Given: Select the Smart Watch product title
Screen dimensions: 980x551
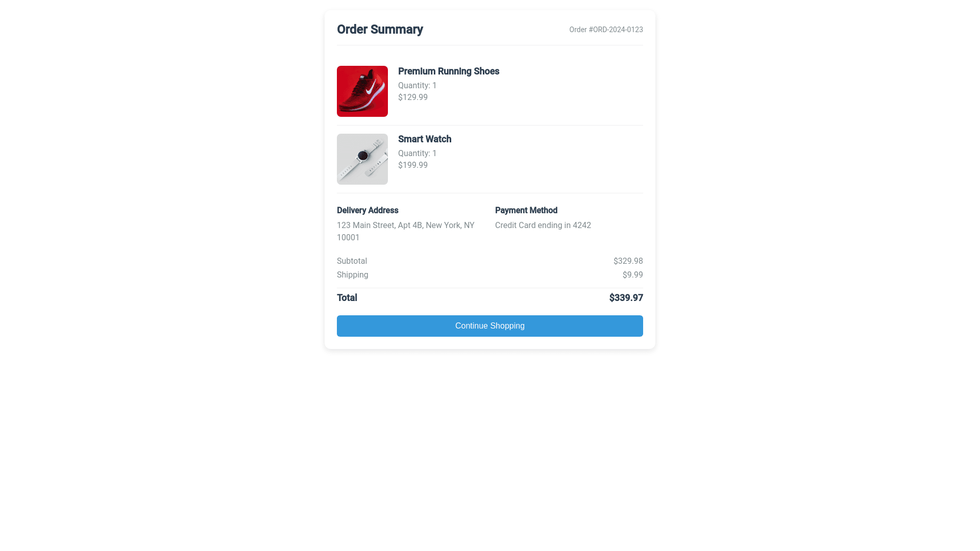Looking at the screenshot, I should pos(425,139).
